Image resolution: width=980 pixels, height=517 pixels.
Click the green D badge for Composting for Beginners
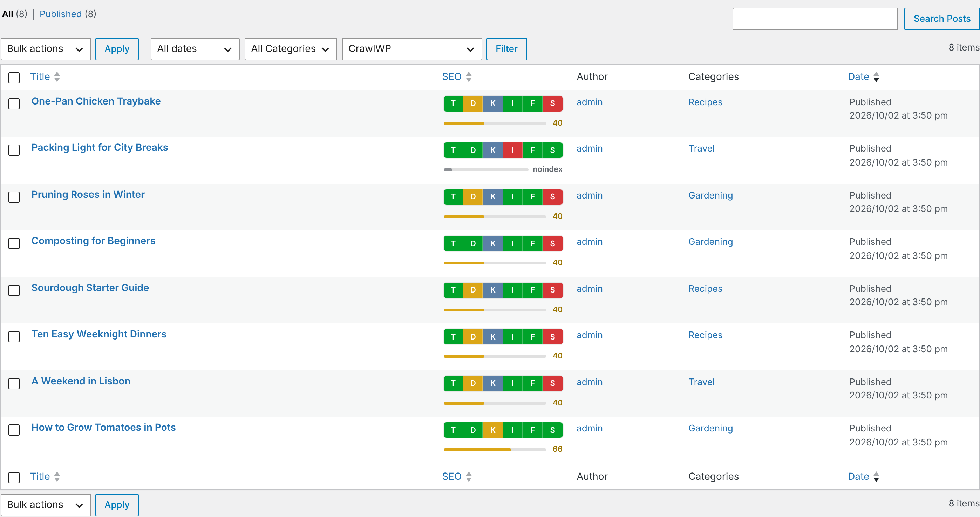pyautogui.click(x=473, y=243)
